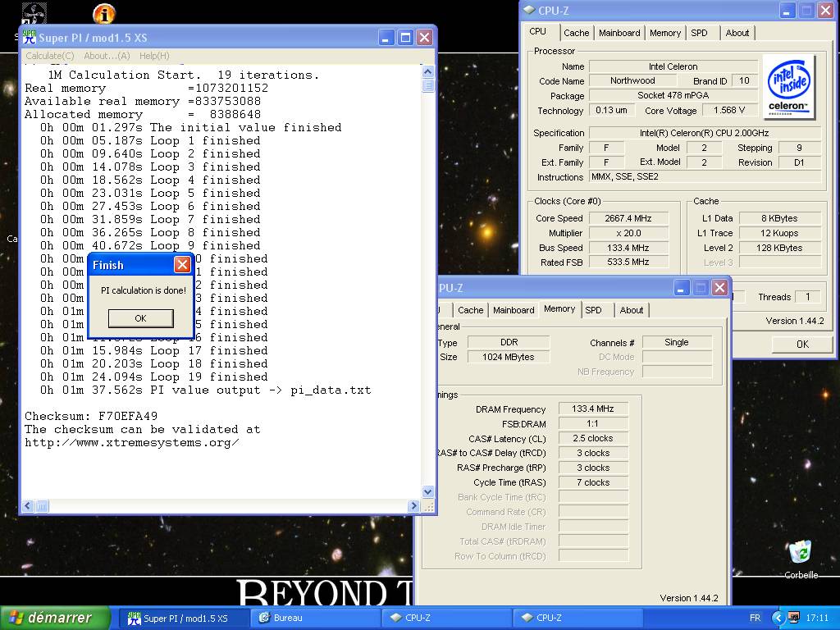The image size is (840, 630).
Task: Open the démarrer Start menu
Action: [x=55, y=618]
